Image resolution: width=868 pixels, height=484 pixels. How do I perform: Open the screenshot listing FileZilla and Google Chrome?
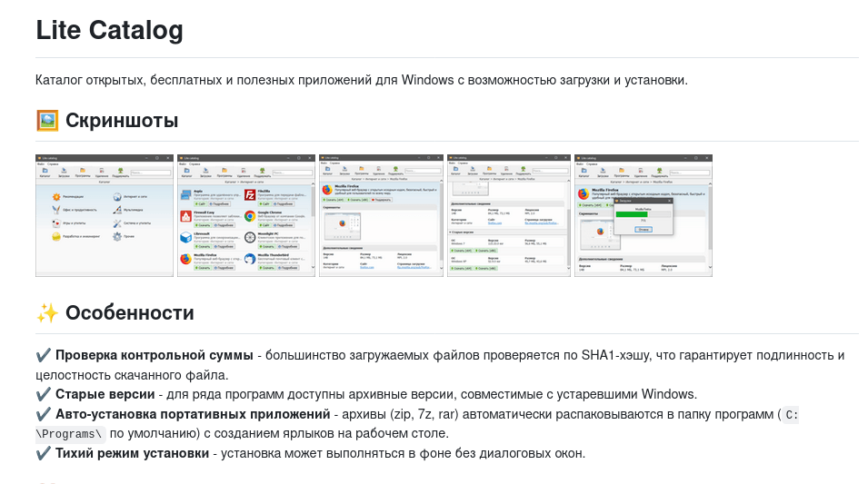(246, 215)
